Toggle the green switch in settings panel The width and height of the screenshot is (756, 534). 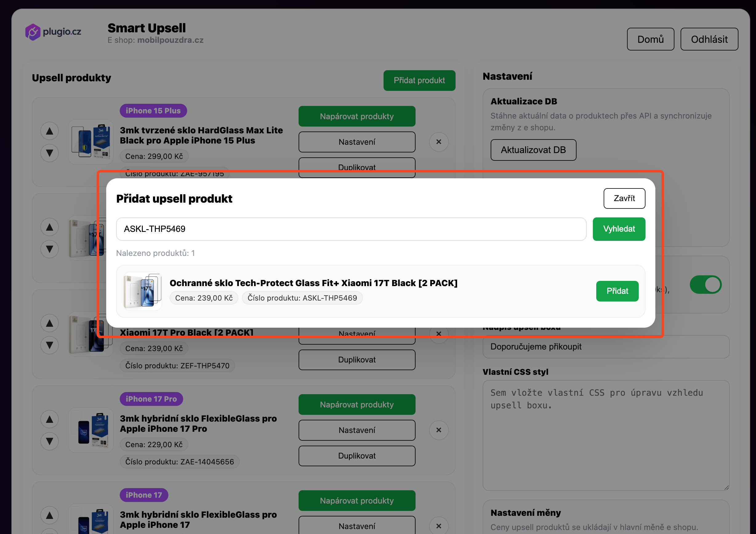coord(706,285)
